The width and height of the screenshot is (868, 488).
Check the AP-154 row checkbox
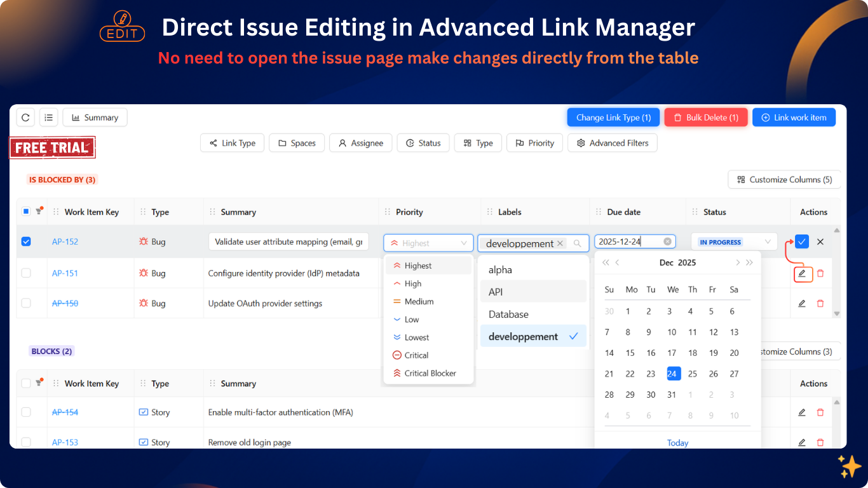coord(25,412)
